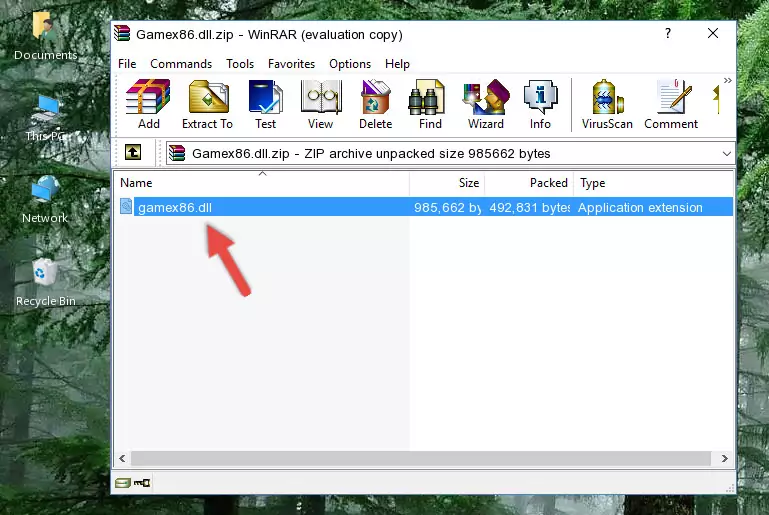Open the Find files tool
769x515 pixels.
tap(430, 104)
